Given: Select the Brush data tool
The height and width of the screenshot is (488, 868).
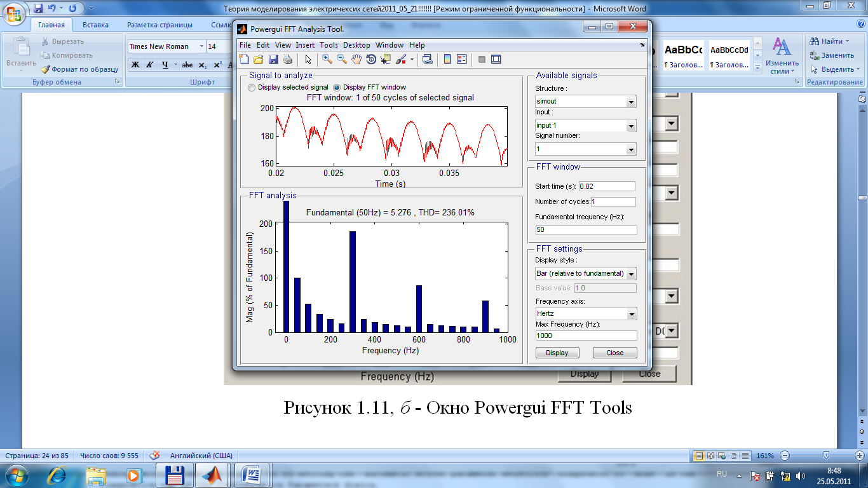Looking at the screenshot, I should (401, 59).
